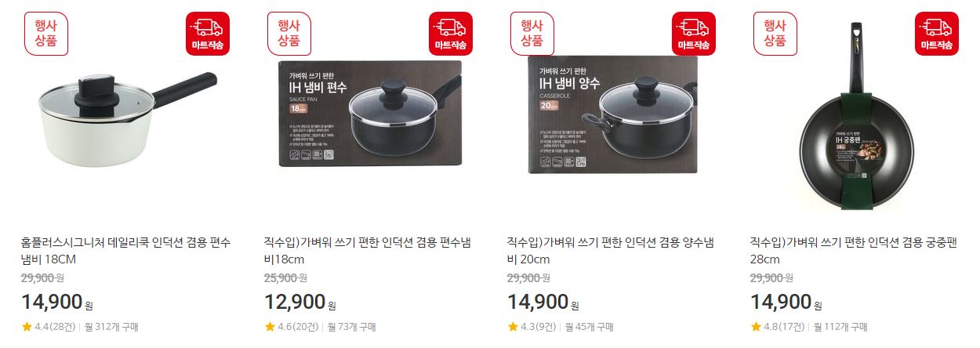Open the IH 냄비 양수 casserole image

coord(613,114)
